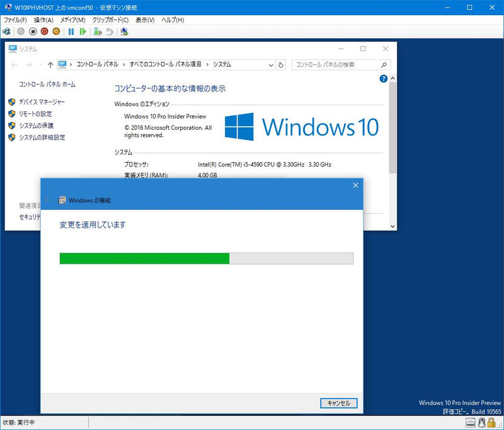
Task: Click the green Reset/resume icon
Action: [x=83, y=32]
